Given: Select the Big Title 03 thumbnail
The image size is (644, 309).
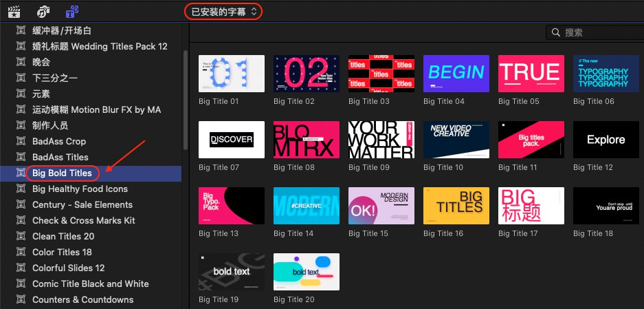Looking at the screenshot, I should [x=381, y=74].
